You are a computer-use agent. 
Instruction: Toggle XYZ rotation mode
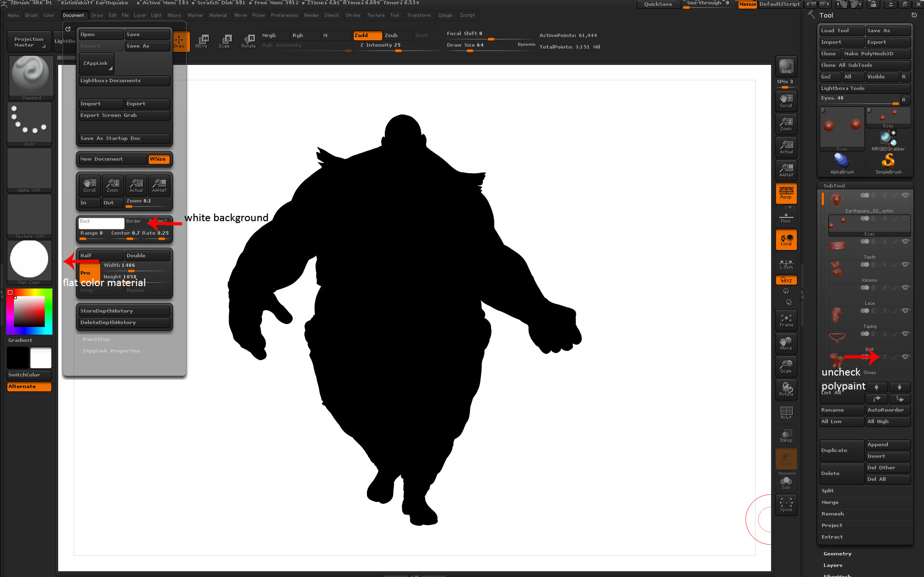[x=786, y=280]
